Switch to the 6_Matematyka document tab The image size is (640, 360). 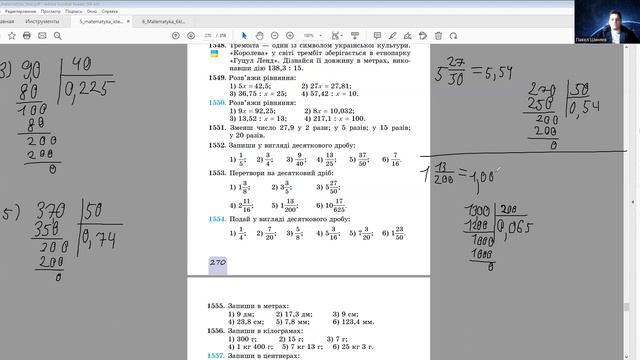(164, 22)
